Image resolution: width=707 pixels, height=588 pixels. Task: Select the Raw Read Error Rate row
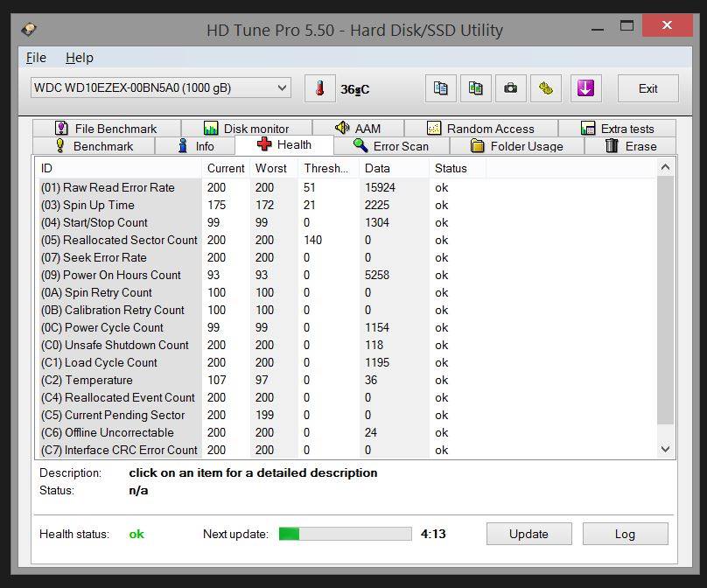(346, 187)
